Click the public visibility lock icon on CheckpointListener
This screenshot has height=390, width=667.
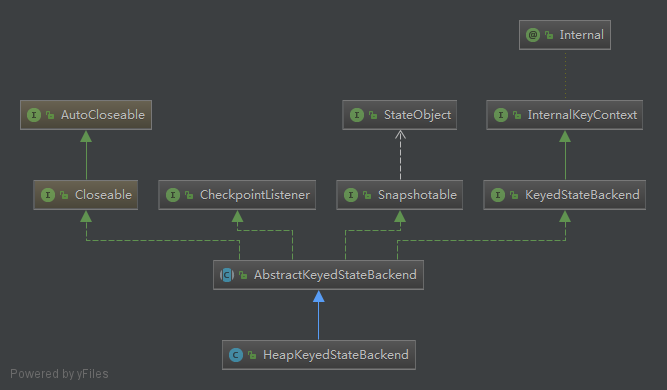point(189,195)
